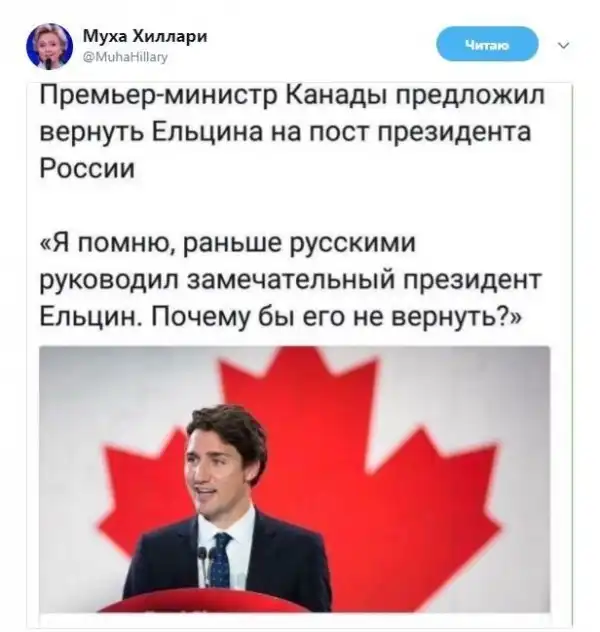Click headline line 'вернуть Ельцина на пост президента'
The height and width of the screenshot is (632, 600).
pos(285,132)
